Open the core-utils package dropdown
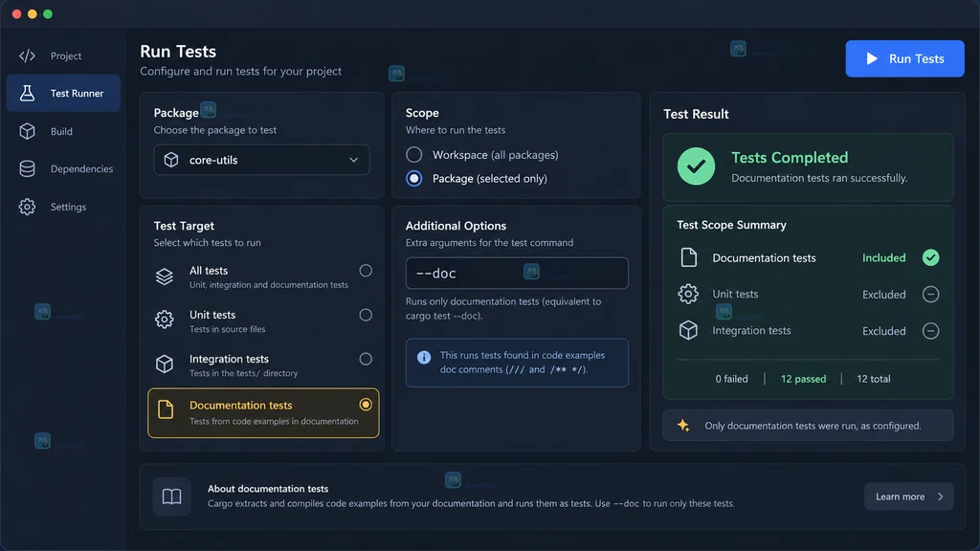 (262, 160)
